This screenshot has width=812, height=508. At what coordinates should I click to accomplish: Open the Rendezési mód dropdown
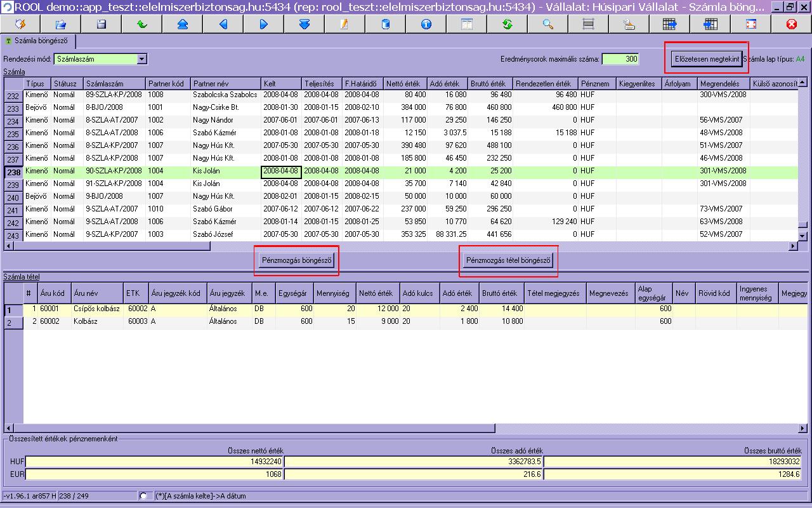(x=141, y=59)
